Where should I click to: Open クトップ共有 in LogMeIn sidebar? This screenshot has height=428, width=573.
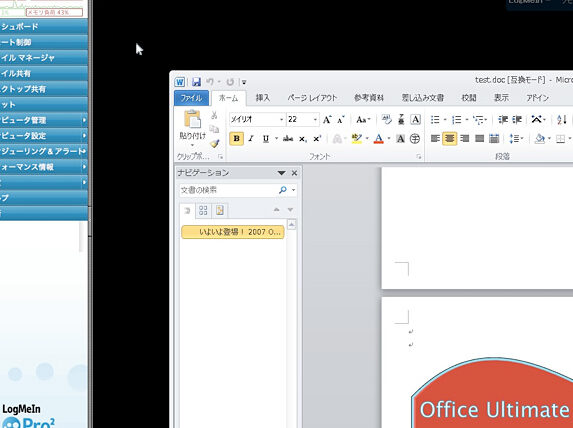[x=44, y=89]
